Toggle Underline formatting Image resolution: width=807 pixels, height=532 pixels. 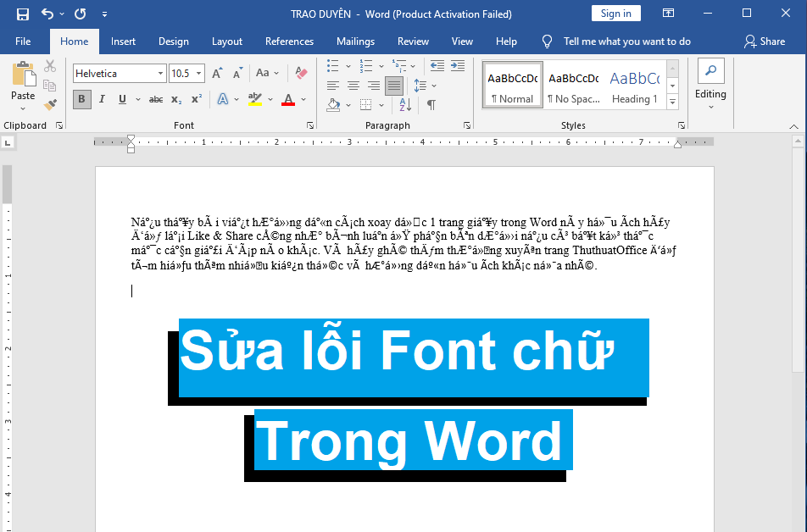[122, 99]
